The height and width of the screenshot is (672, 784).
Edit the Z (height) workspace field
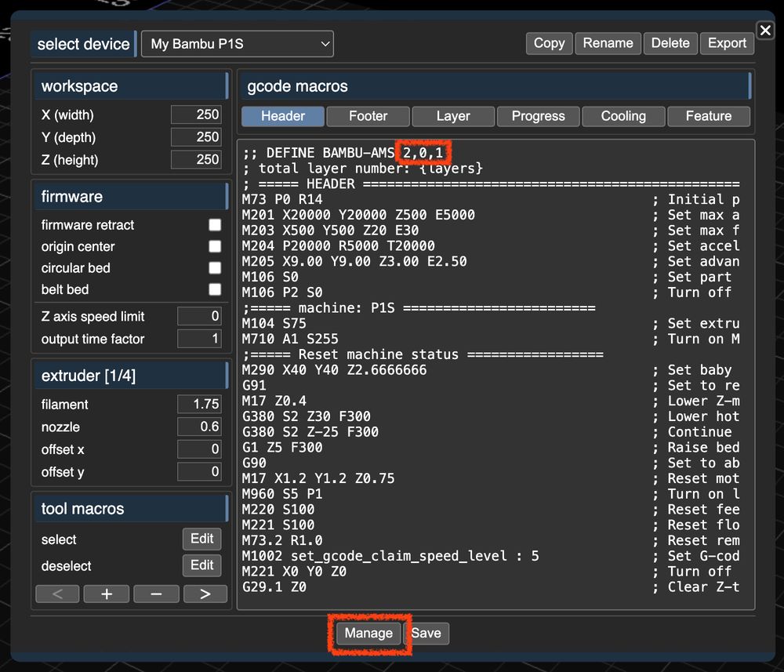click(196, 159)
